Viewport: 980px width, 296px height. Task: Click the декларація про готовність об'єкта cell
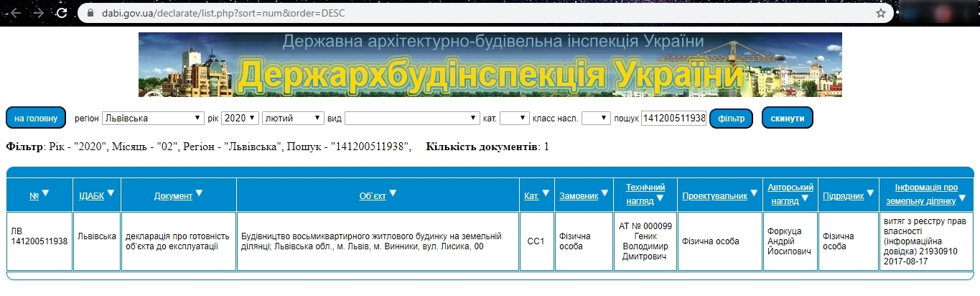178,241
